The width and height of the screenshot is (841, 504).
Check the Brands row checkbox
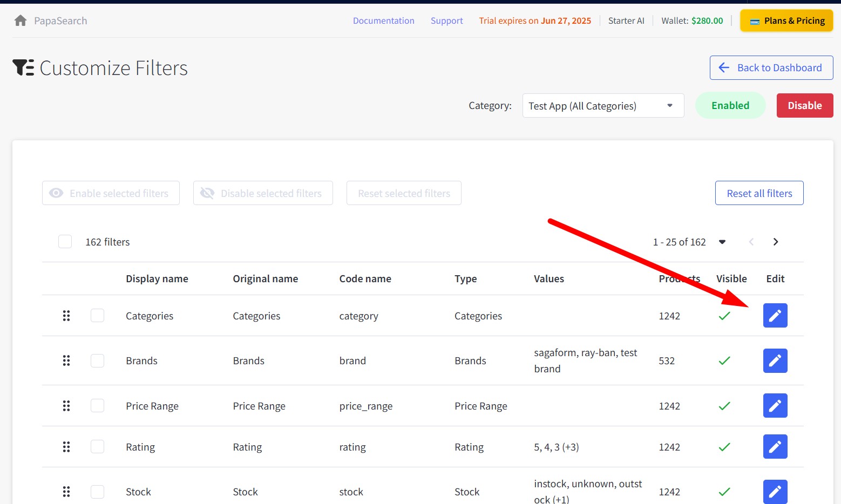click(x=98, y=360)
